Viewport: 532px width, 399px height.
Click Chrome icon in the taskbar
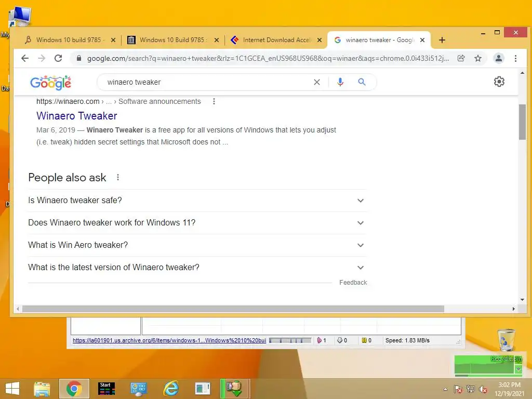tap(74, 389)
